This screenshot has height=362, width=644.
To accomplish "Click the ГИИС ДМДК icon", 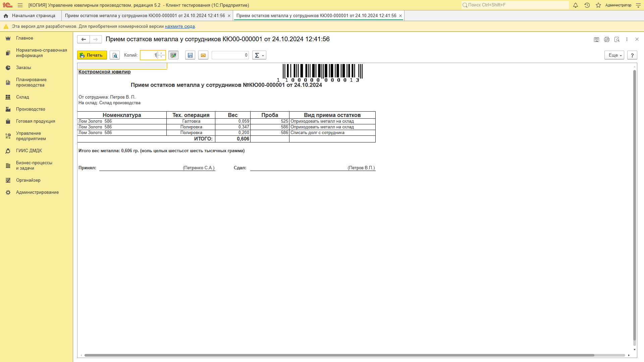I will (x=8, y=151).
